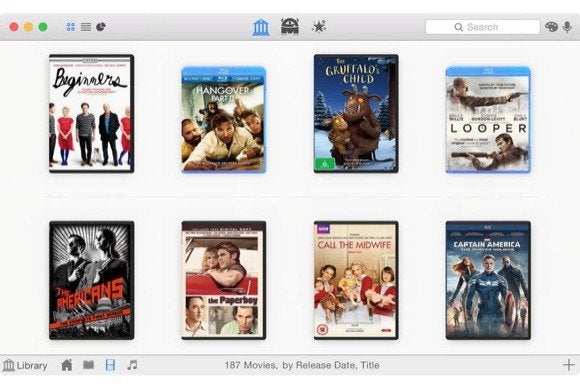
Task: Select the Captain America cover
Action: pos(488,280)
